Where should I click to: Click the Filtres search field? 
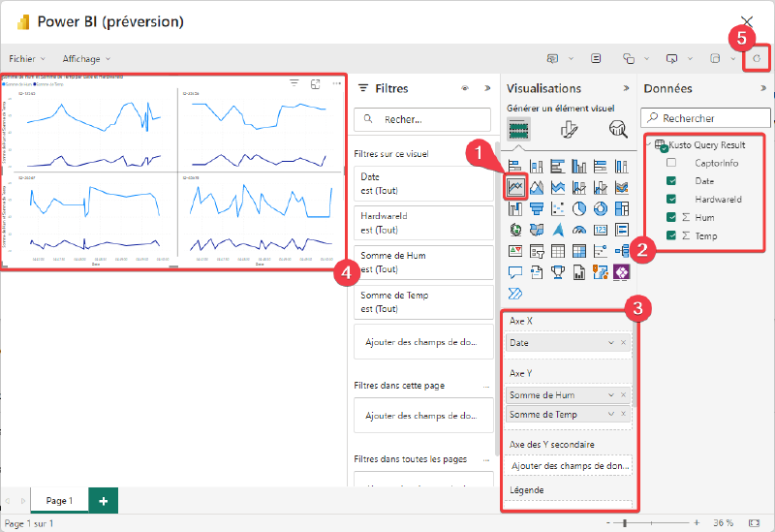[422, 119]
